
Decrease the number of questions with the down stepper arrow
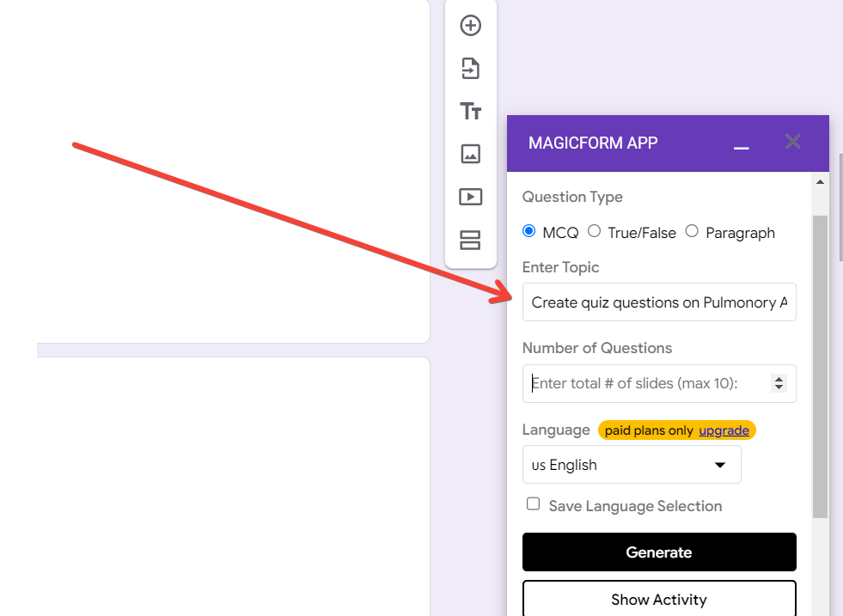779,387
